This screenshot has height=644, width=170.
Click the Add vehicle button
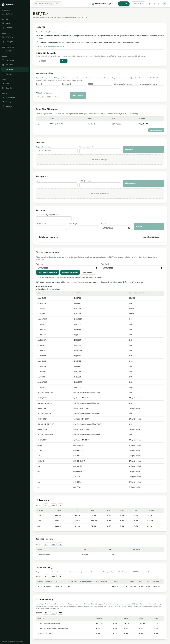[x=143, y=149]
